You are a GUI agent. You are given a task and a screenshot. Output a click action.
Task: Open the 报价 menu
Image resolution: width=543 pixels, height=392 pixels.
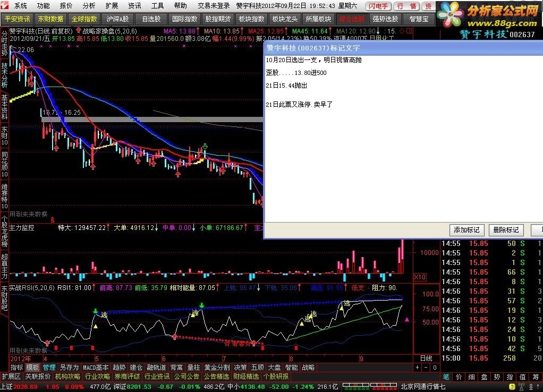[66, 5]
